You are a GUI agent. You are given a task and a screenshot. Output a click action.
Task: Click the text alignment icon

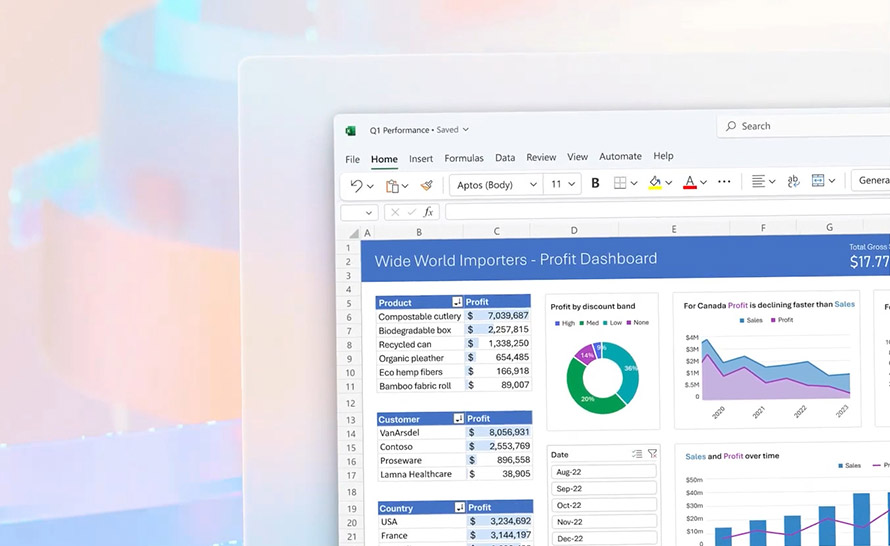coord(758,181)
